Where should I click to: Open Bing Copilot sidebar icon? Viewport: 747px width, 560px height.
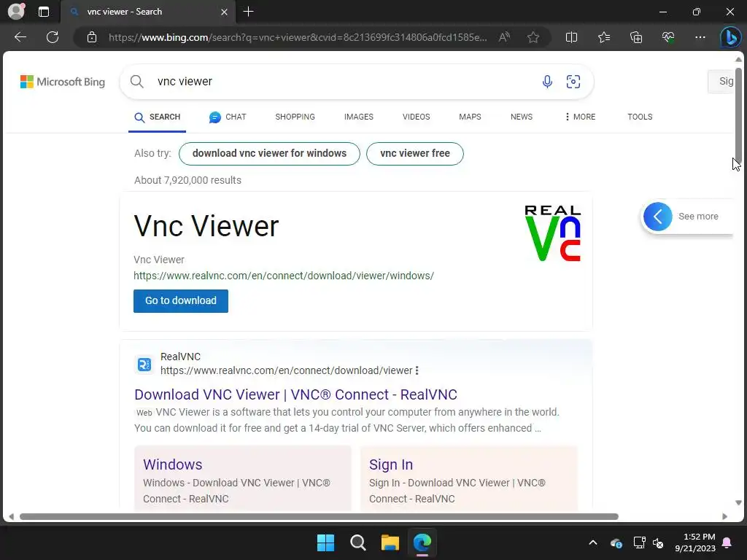point(730,37)
